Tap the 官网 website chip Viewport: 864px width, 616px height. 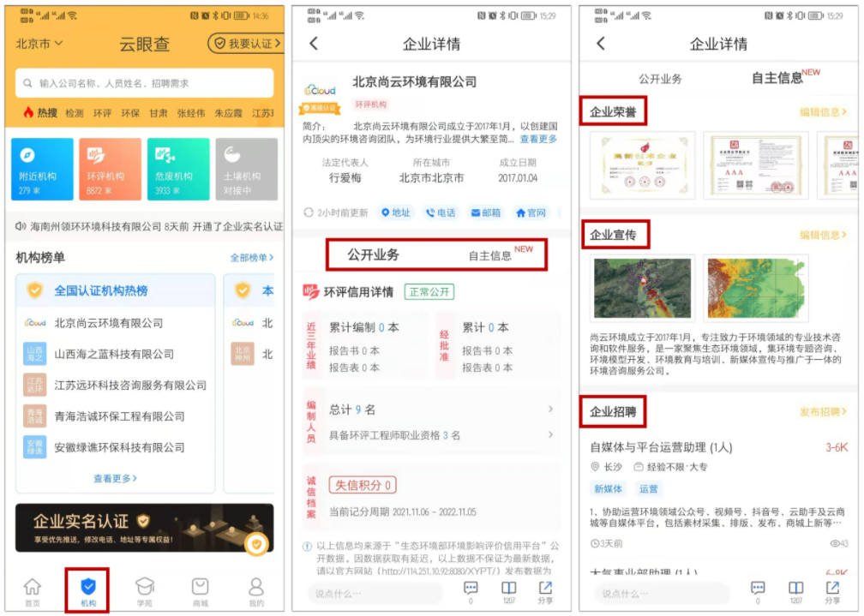(531, 212)
